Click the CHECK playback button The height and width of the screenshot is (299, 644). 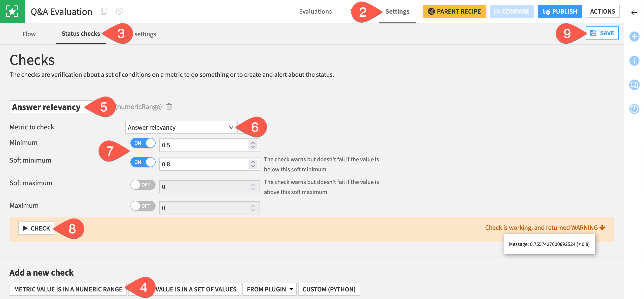tap(36, 228)
